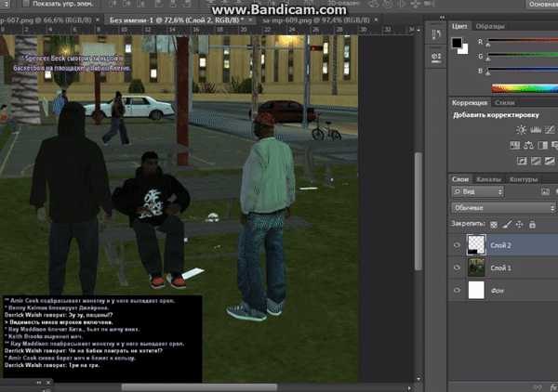This screenshot has width=558, height=392.
Task: Close the Без имени-1 document tab
Action: (250, 20)
